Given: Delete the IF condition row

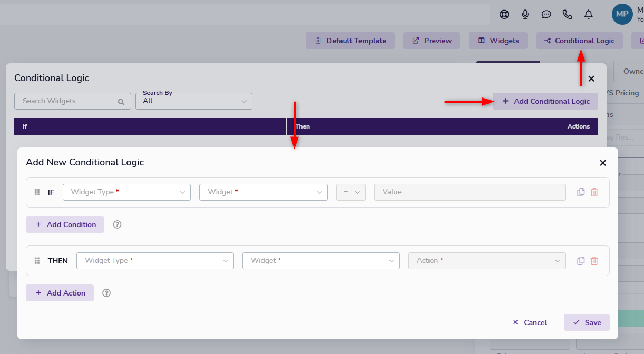Looking at the screenshot, I should click(594, 192).
